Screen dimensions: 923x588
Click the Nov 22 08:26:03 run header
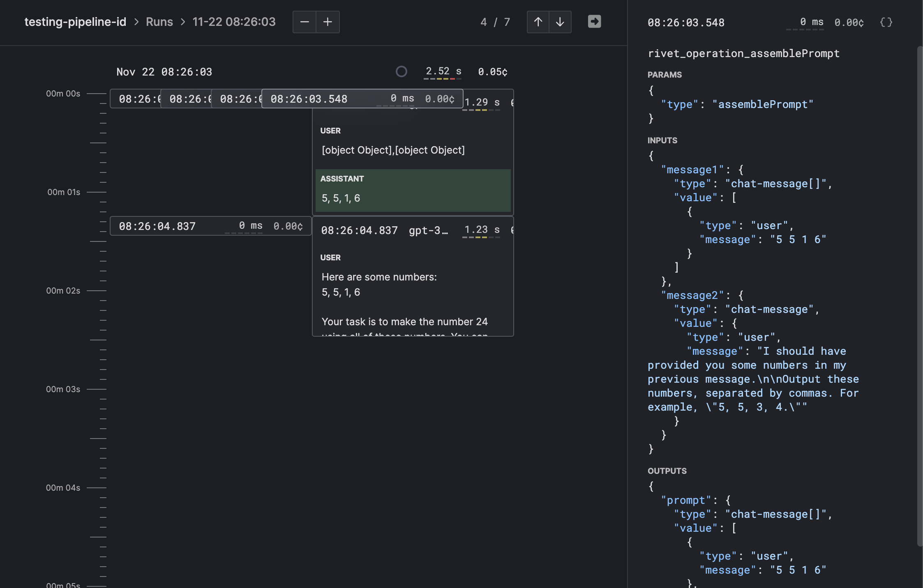164,72
